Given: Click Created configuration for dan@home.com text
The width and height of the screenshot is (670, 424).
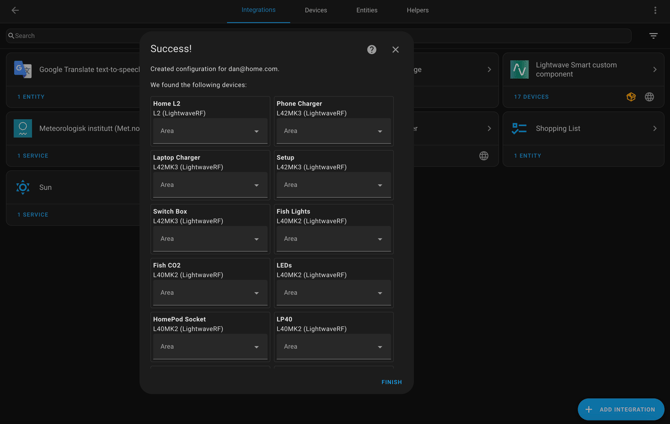Looking at the screenshot, I should click(215, 69).
